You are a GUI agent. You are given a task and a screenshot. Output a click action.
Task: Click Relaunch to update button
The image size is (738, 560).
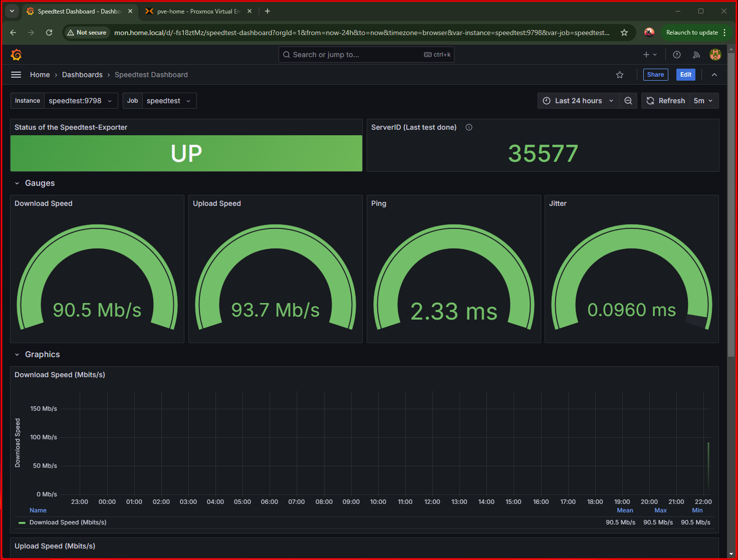click(692, 33)
